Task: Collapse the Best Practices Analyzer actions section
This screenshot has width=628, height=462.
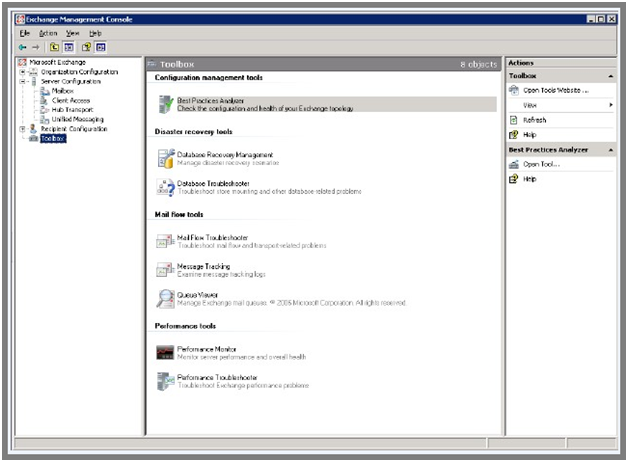Action: 611,150
